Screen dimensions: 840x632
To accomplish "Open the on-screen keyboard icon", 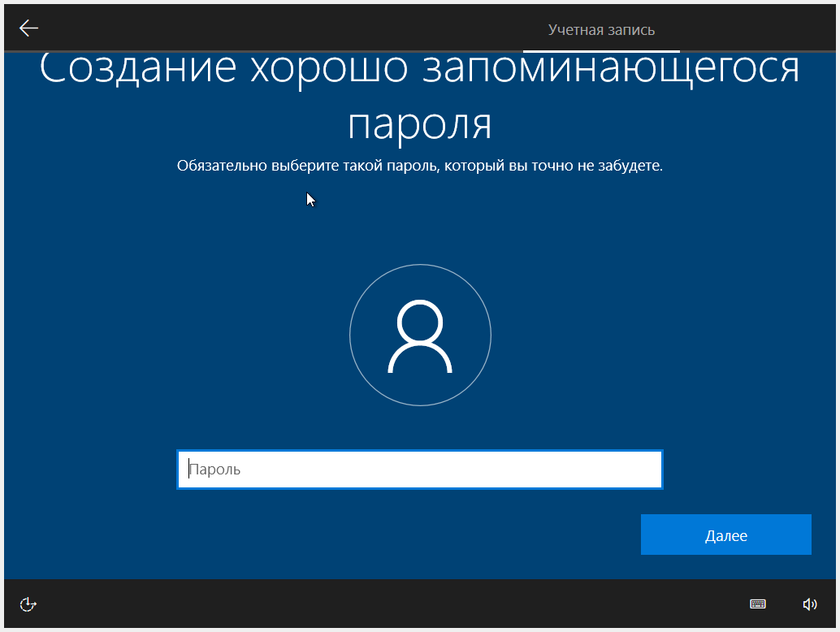I will click(x=757, y=604).
